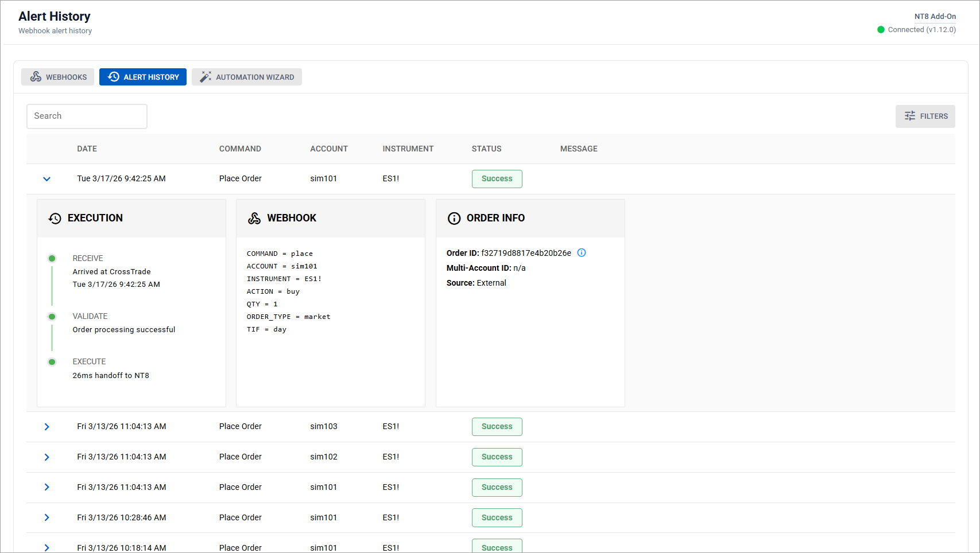Click the Receive step green marker

click(52, 259)
